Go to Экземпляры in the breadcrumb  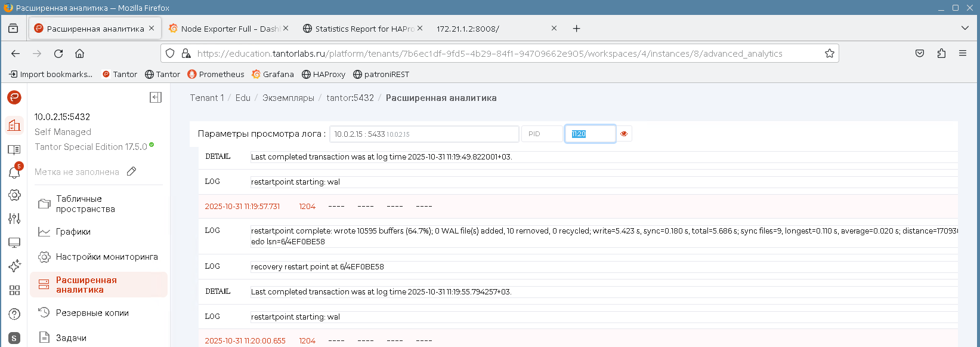click(x=288, y=98)
